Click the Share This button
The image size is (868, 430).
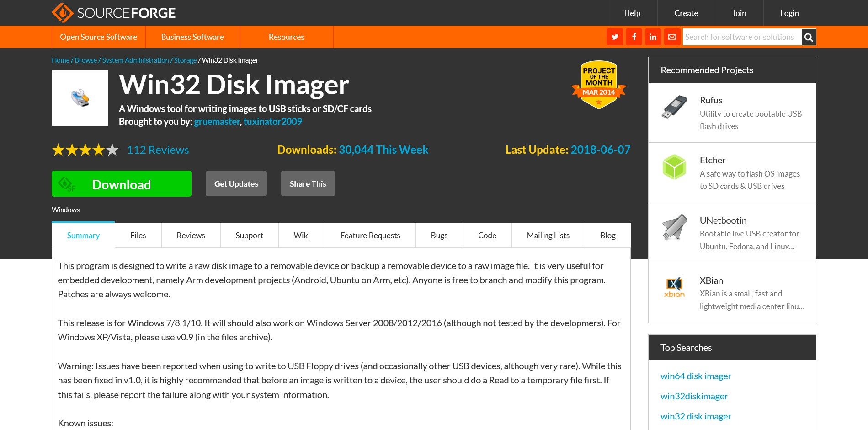308,183
